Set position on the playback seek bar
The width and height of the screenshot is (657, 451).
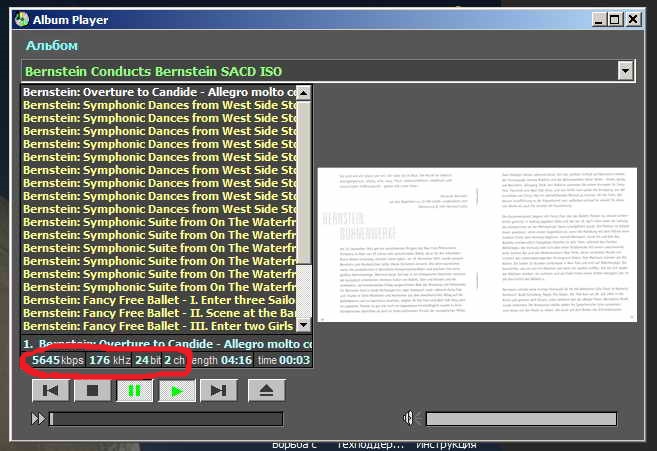tap(166, 419)
